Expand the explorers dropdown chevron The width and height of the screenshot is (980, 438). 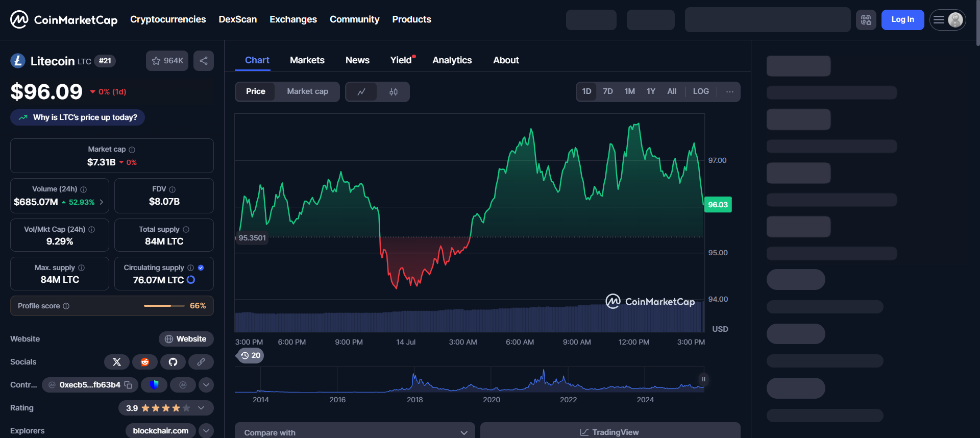tap(206, 431)
